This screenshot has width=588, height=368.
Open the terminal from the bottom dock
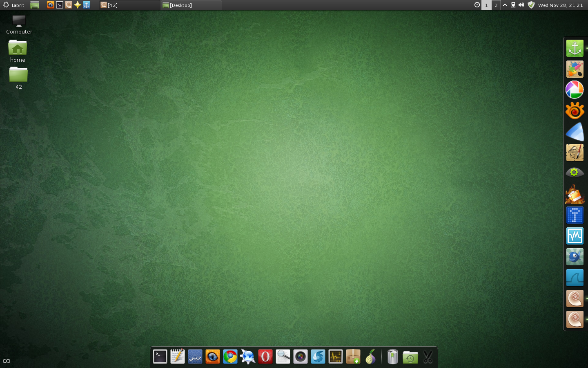[160, 357]
